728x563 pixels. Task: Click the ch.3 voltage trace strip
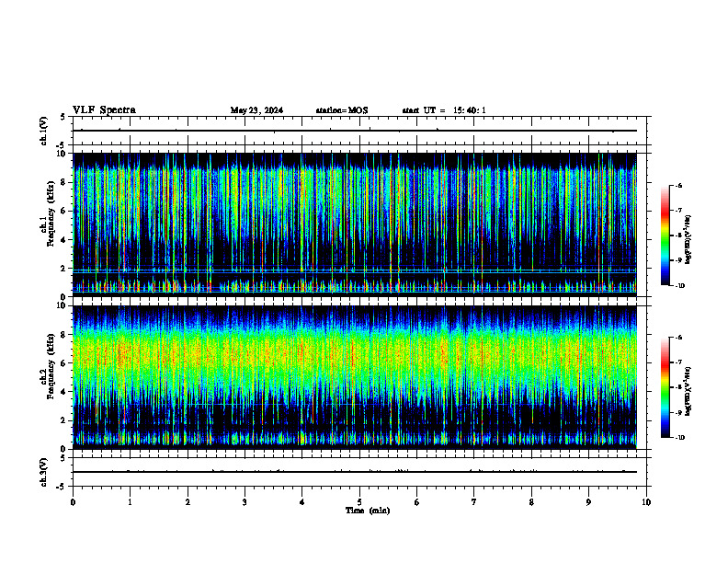[x=359, y=472]
